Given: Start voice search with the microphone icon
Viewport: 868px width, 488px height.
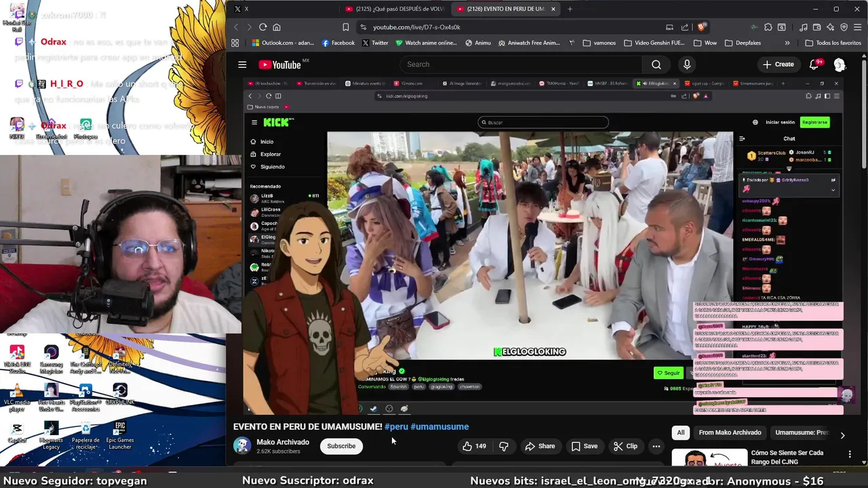Looking at the screenshot, I should tap(687, 64).
